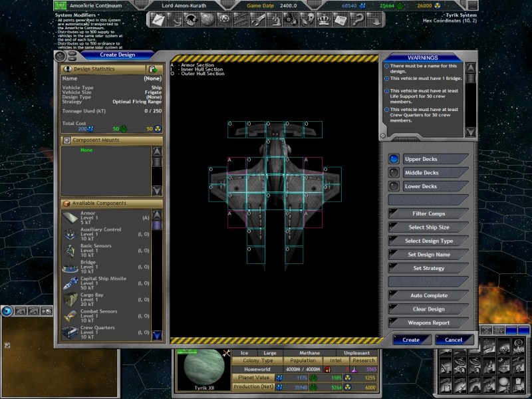Click the Tyrik XII planet portrait
Image resolution: width=532 pixels, height=399 pixels.
204,368
